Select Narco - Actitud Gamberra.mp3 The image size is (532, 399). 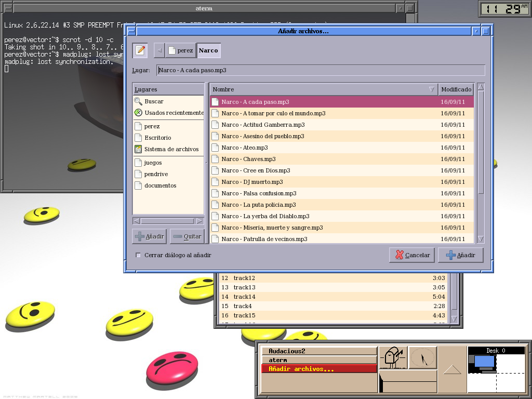tap(342, 125)
